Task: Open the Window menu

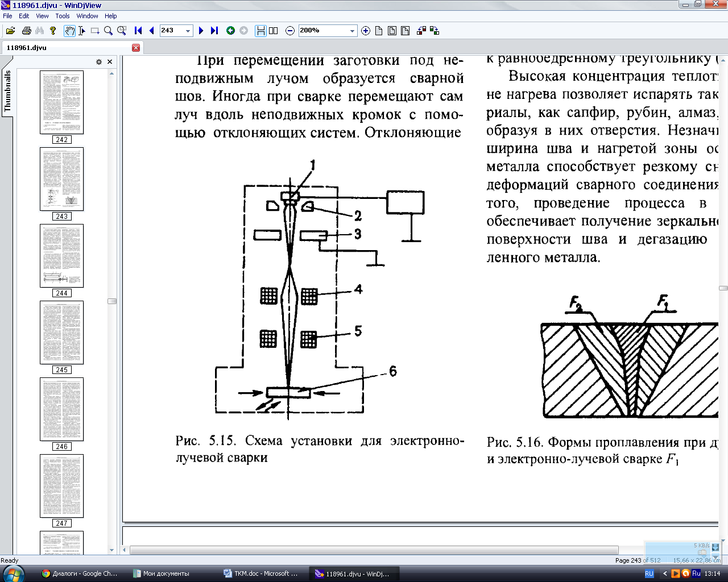Action: tap(87, 16)
